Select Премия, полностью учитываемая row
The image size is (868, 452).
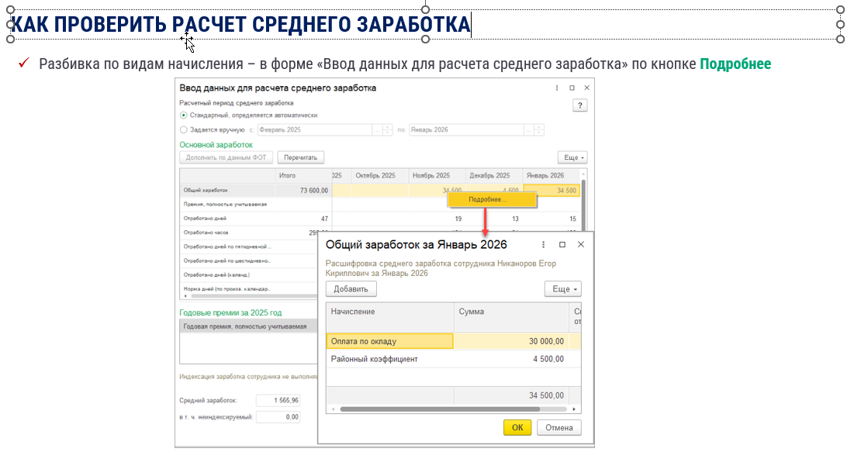tap(227, 204)
